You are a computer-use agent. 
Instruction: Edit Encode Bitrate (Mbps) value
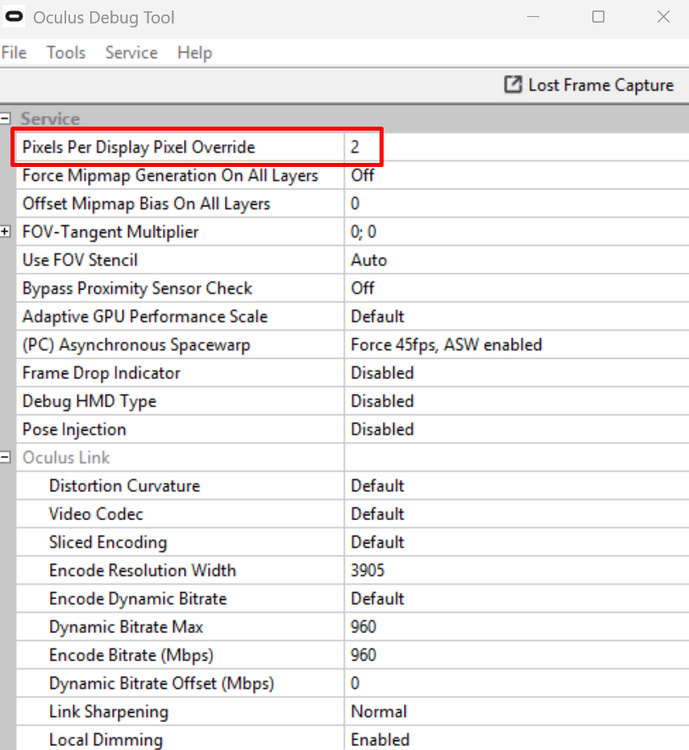tap(517, 655)
